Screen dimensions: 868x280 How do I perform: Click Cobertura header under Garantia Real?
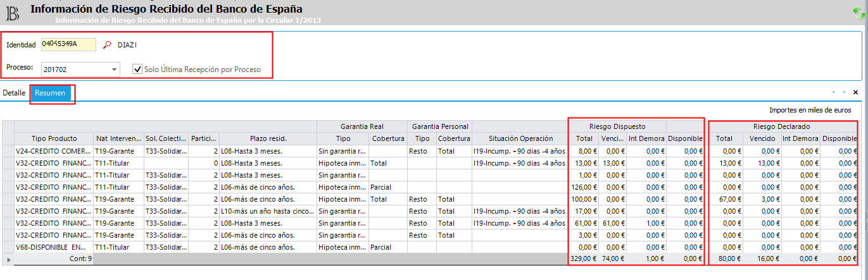click(389, 138)
